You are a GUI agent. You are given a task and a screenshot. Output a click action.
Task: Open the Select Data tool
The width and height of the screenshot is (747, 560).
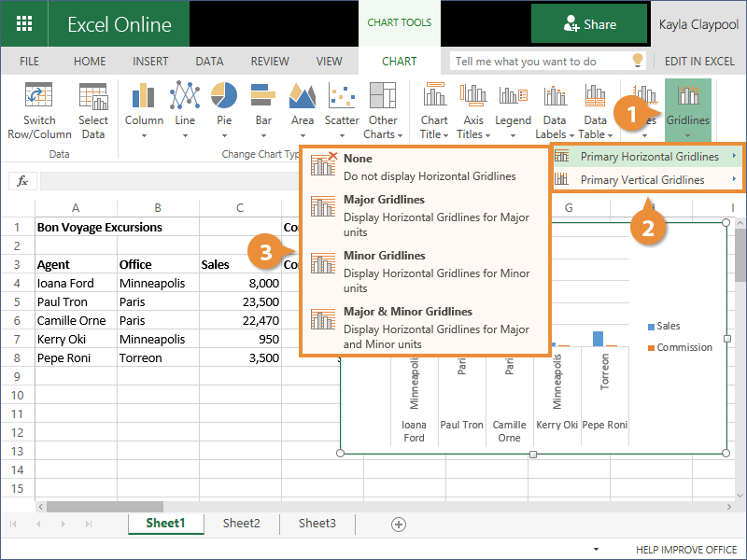point(92,97)
